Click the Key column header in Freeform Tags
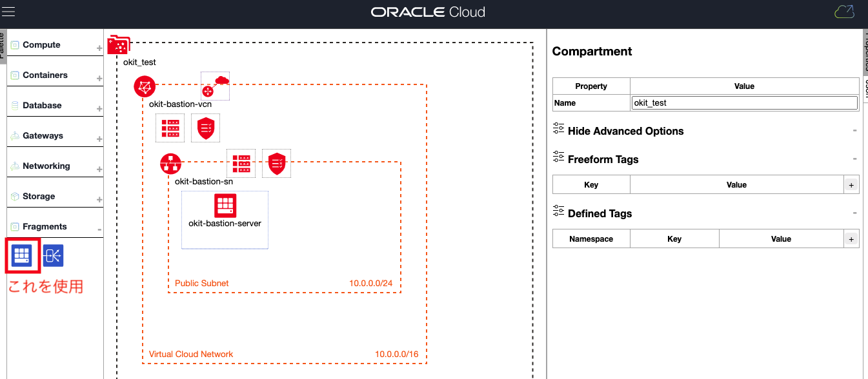868x379 pixels. click(x=591, y=185)
